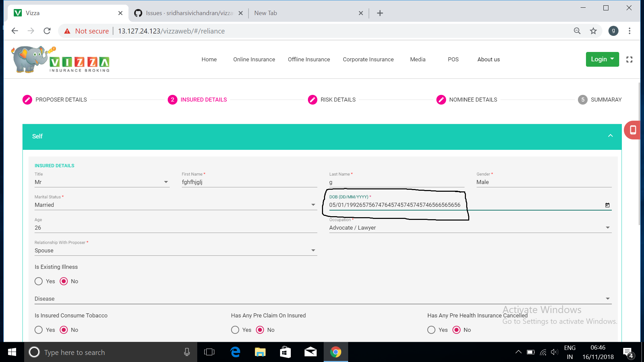Click the Summary step number 5 icon
644x362 pixels.
(x=583, y=100)
